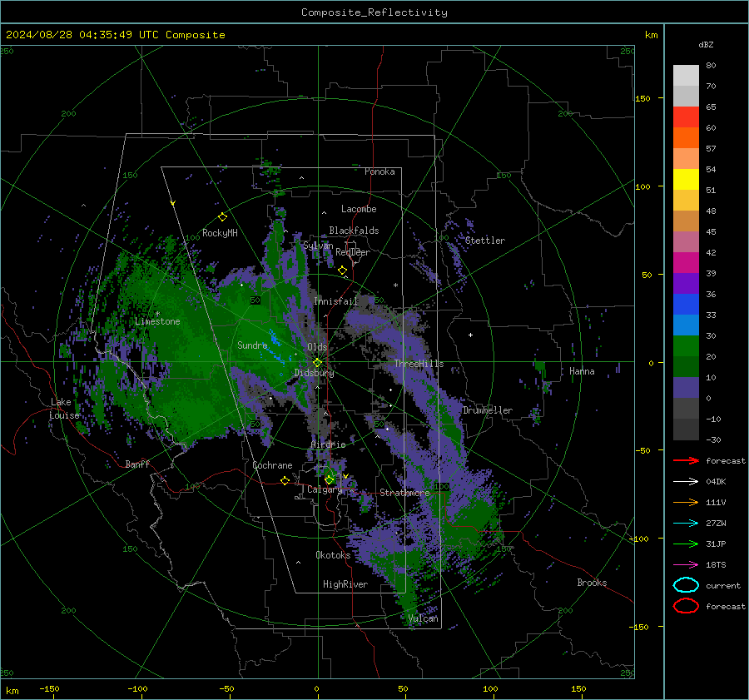This screenshot has width=749, height=700.
Task: Click the Calgary city label
Action: tap(325, 489)
